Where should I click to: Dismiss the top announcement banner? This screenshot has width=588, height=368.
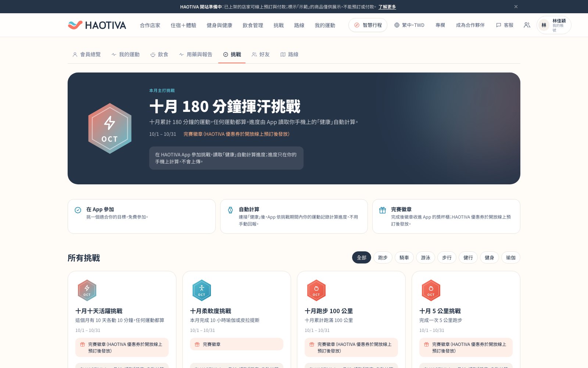[516, 7]
